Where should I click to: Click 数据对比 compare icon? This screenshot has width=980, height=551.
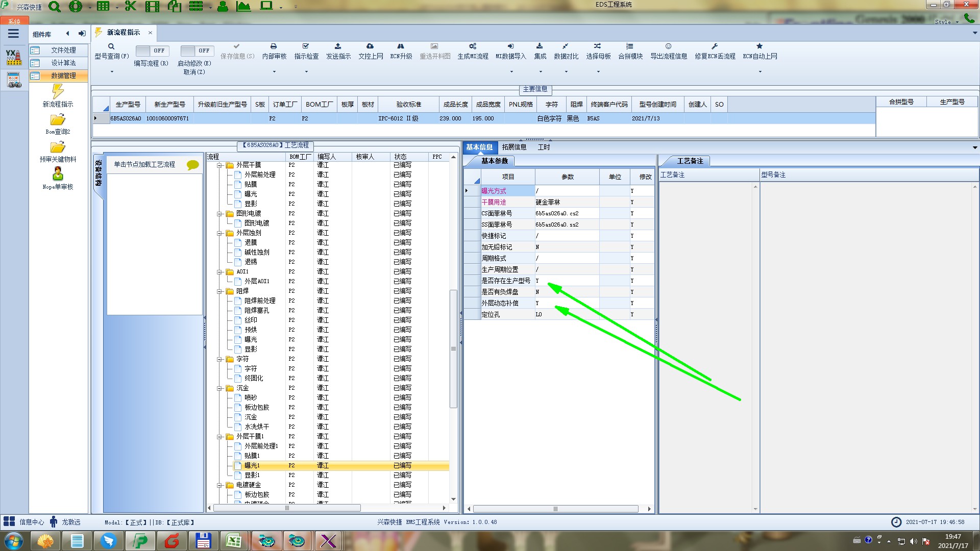566,46
